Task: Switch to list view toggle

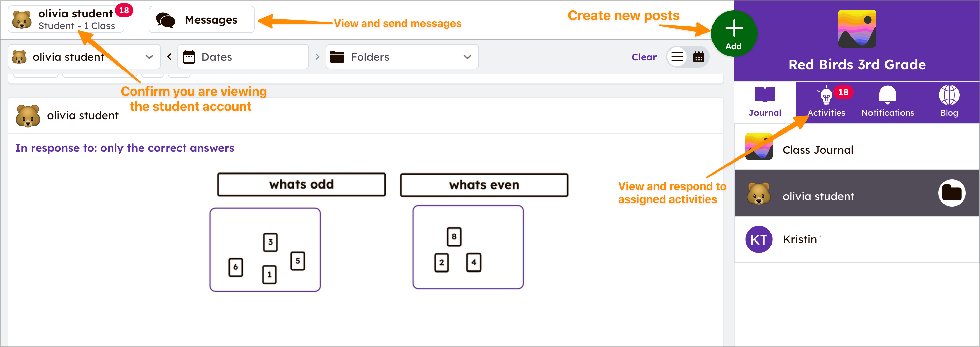Action: (677, 57)
